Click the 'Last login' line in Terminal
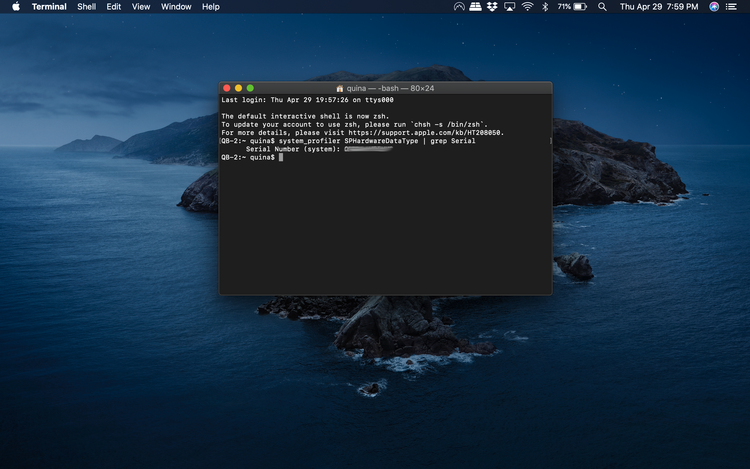The image size is (750, 469). (307, 100)
